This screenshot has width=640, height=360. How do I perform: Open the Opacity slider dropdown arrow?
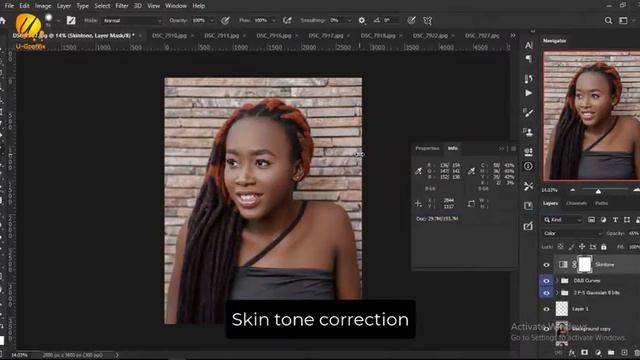[x=213, y=20]
